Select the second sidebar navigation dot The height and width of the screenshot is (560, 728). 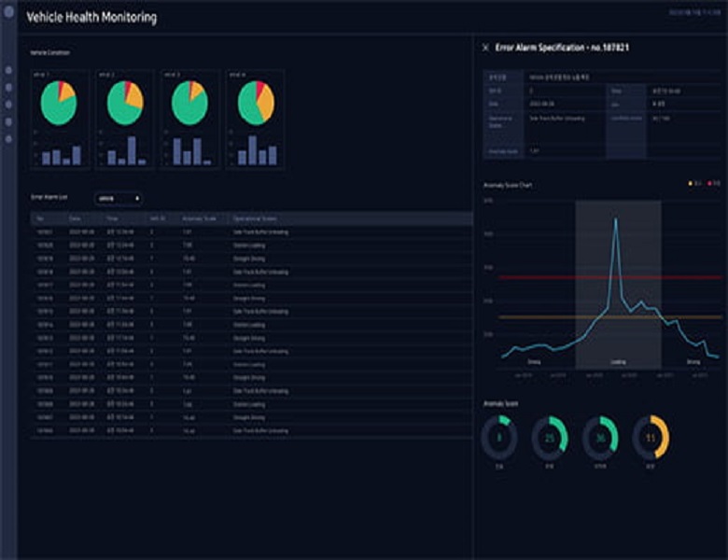[x=9, y=88]
